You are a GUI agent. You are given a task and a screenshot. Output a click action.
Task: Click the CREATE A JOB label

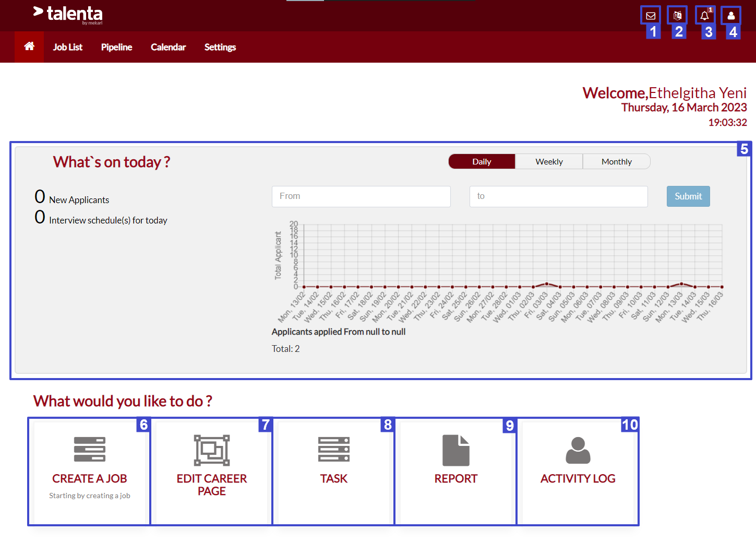click(90, 478)
